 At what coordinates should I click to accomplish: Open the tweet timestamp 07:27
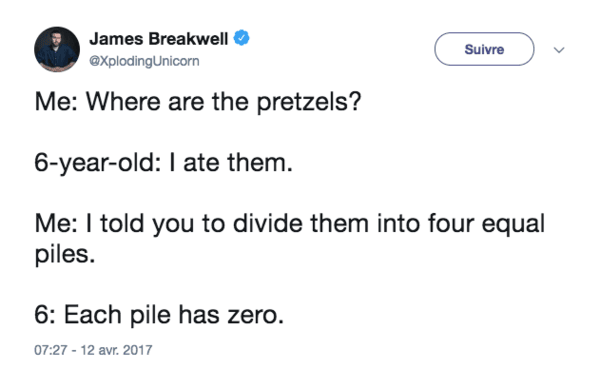pyautogui.click(x=51, y=350)
